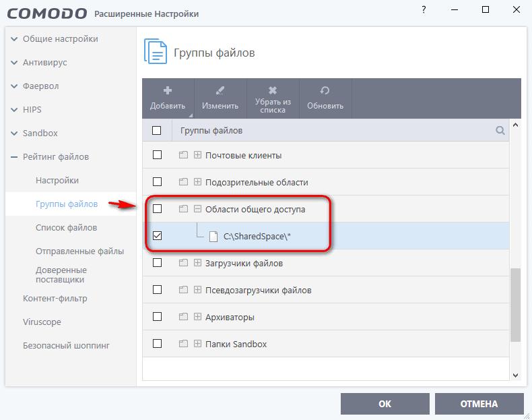Click the Убрать из списка cross icon
The image size is (532, 420).
(273, 90)
